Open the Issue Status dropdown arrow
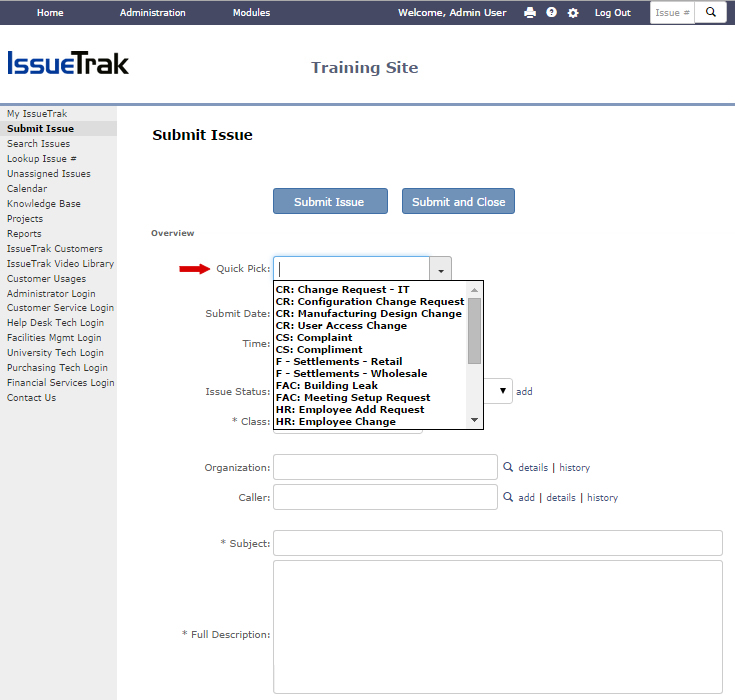Screen dimensions: 735x700 [x=502, y=391]
